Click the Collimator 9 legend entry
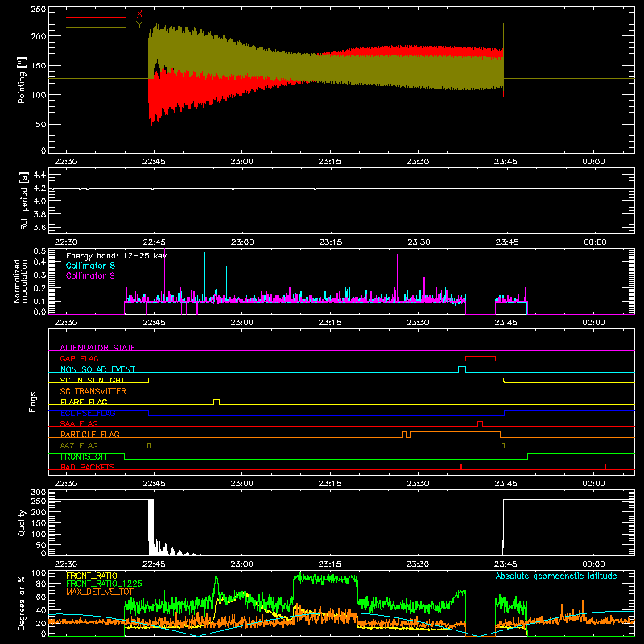 90,275
